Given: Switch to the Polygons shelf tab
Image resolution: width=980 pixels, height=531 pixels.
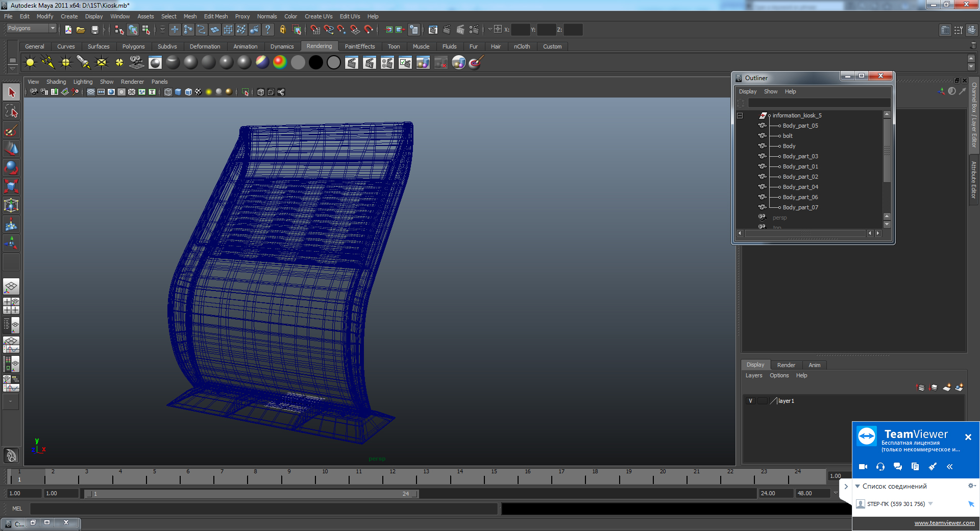Looking at the screenshot, I should (x=133, y=46).
